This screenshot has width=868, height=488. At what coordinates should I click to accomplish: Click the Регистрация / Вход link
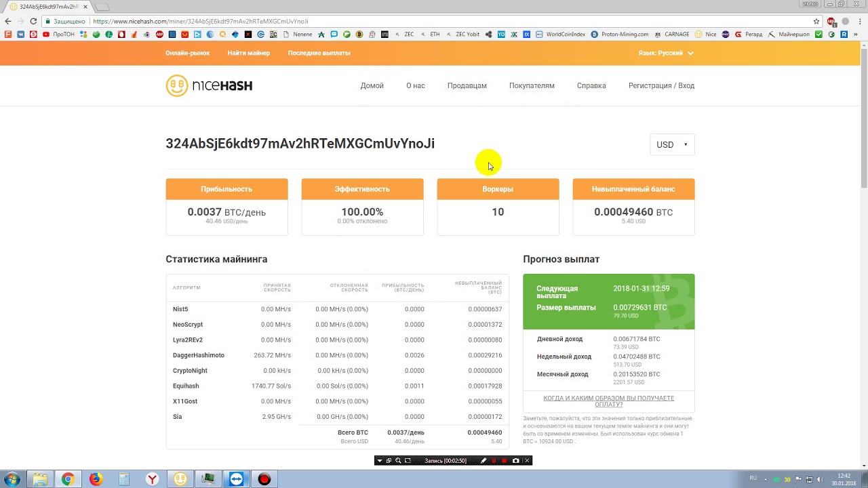click(x=662, y=85)
